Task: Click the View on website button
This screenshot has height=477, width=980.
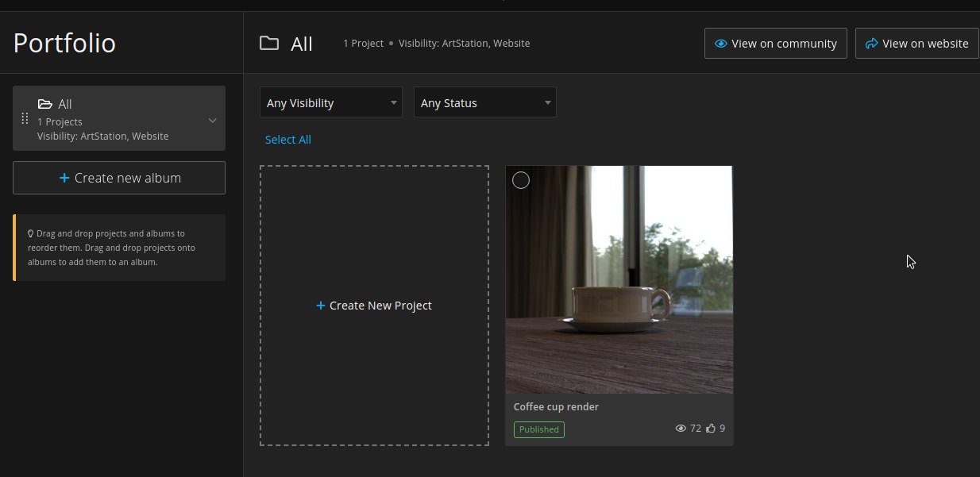Action: point(916,44)
